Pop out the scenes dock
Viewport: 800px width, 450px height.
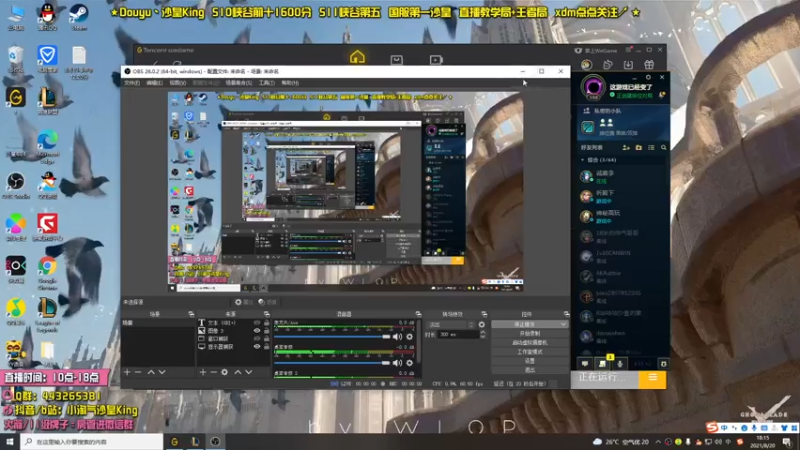(x=191, y=314)
